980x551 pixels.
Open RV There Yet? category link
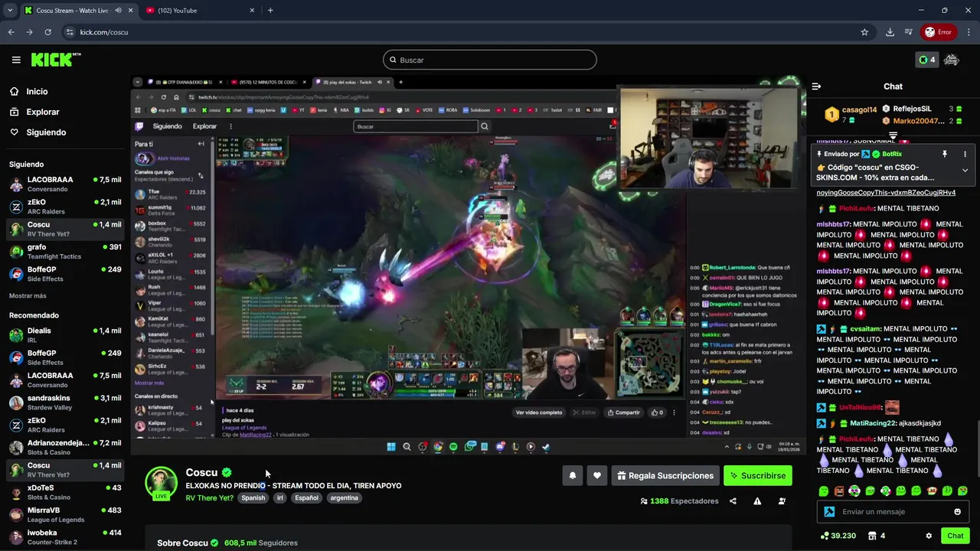click(x=209, y=498)
